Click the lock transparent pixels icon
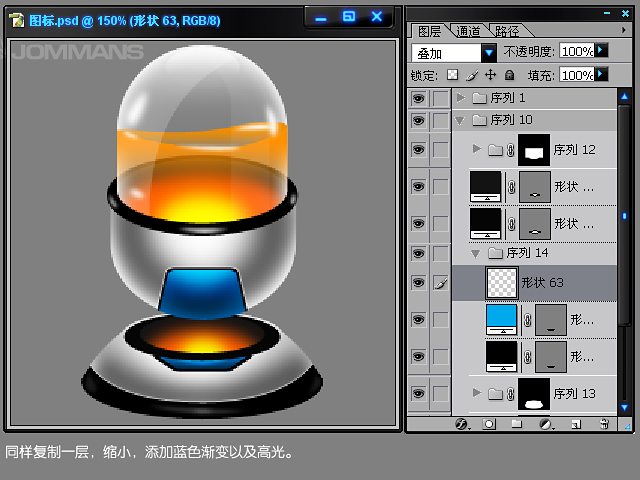This screenshot has width=640, height=480. (x=452, y=75)
